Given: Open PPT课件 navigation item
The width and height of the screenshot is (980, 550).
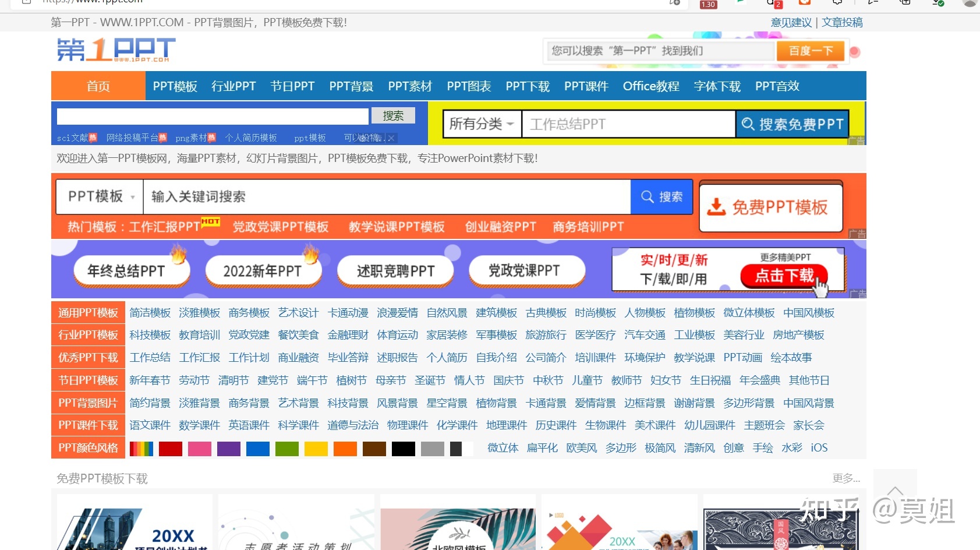Looking at the screenshot, I should [x=586, y=86].
